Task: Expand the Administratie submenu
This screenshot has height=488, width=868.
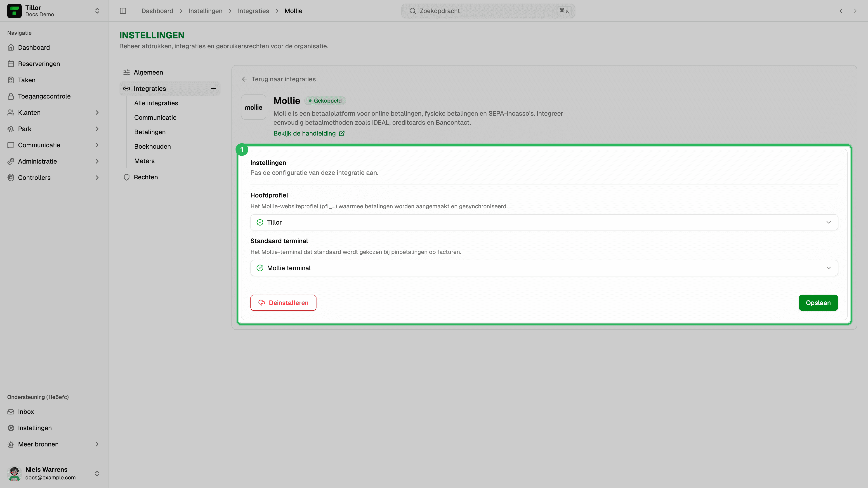Action: coord(97,161)
